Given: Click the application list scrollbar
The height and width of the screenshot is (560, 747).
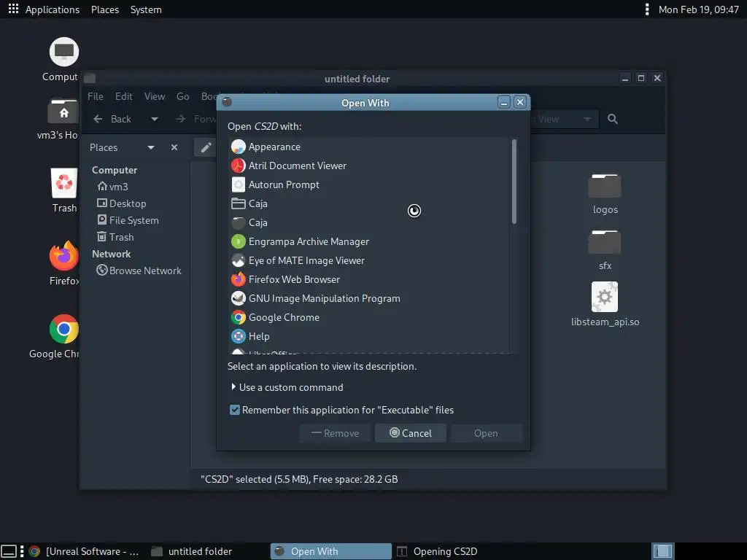Looking at the screenshot, I should coord(514,182).
